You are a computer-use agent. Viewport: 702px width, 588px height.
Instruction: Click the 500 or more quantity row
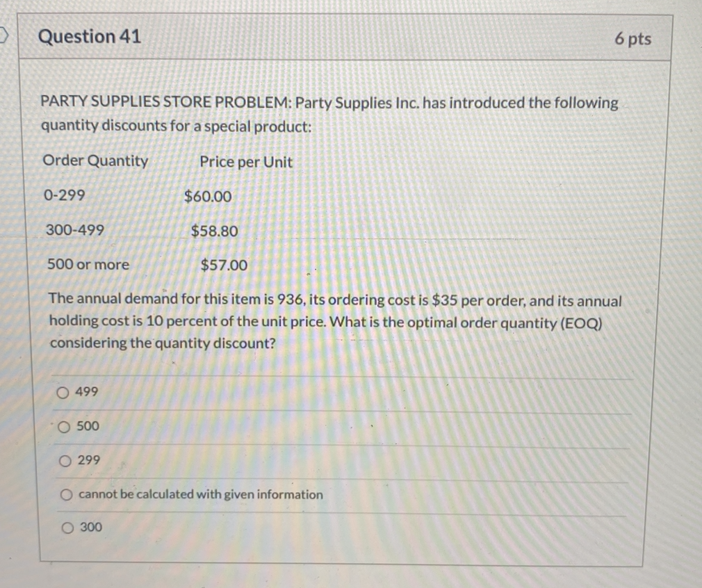(x=88, y=264)
